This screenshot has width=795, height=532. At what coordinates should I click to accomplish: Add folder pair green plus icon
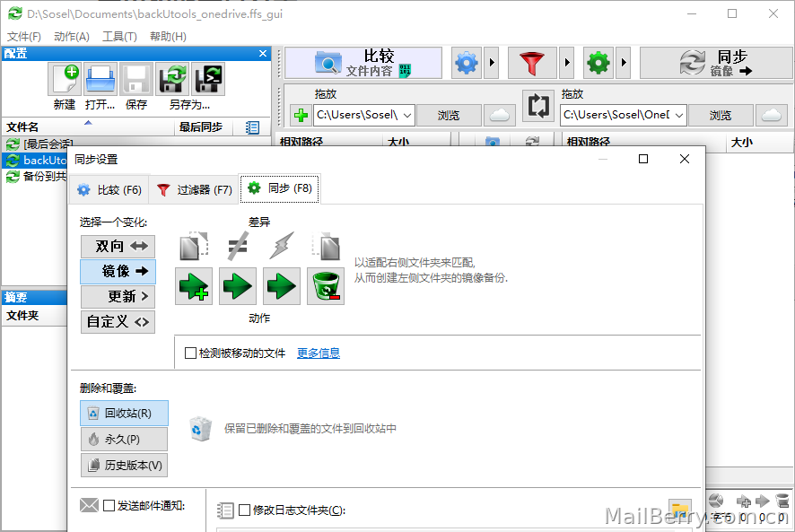click(x=301, y=115)
